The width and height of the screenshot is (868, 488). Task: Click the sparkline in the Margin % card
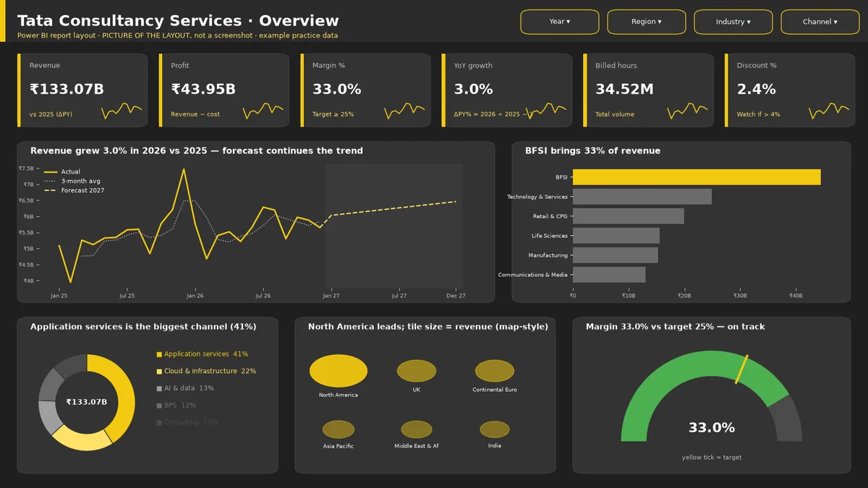coord(404,111)
